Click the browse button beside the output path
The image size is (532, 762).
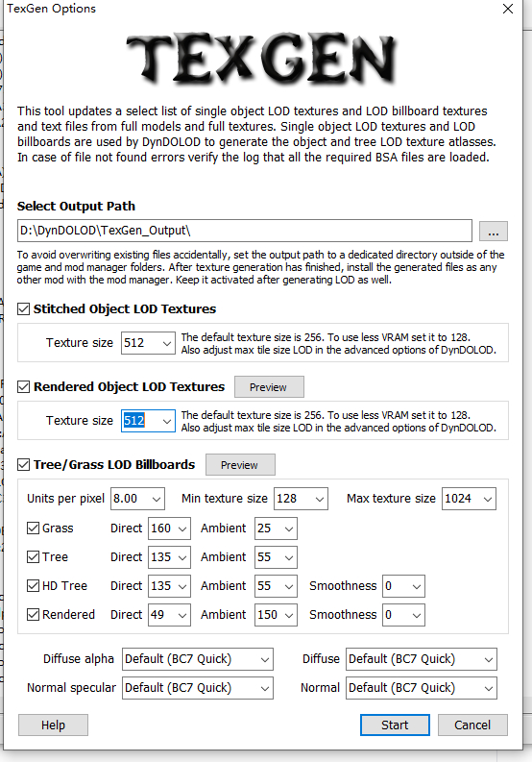click(x=494, y=232)
